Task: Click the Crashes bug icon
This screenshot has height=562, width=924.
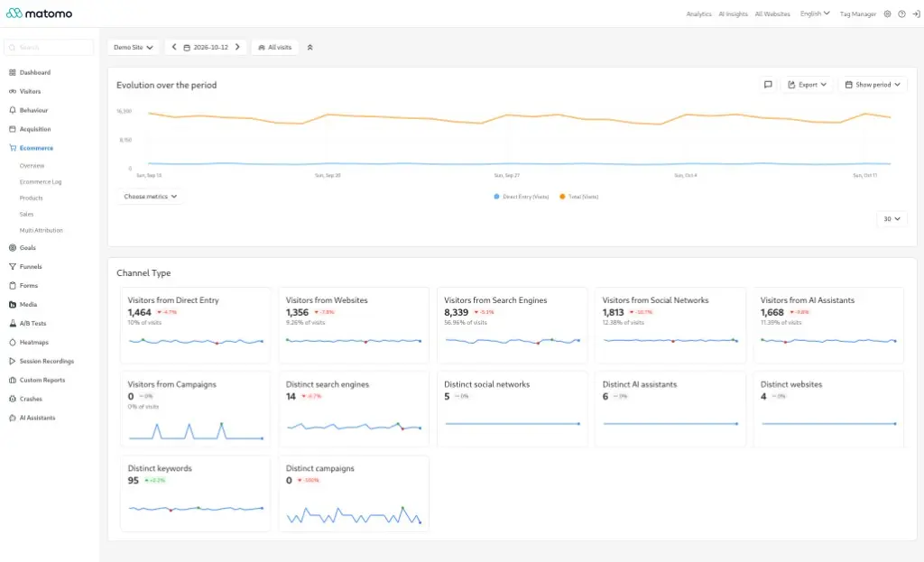Action: pyautogui.click(x=13, y=399)
